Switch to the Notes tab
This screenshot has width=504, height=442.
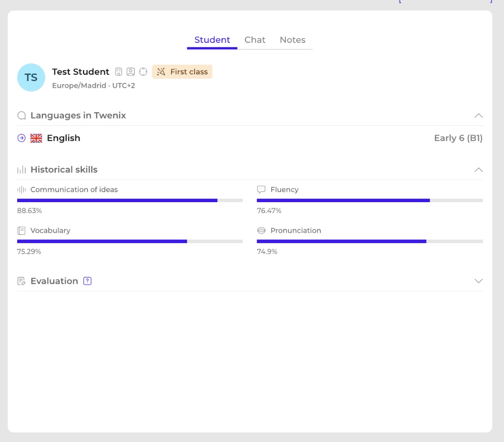click(292, 40)
